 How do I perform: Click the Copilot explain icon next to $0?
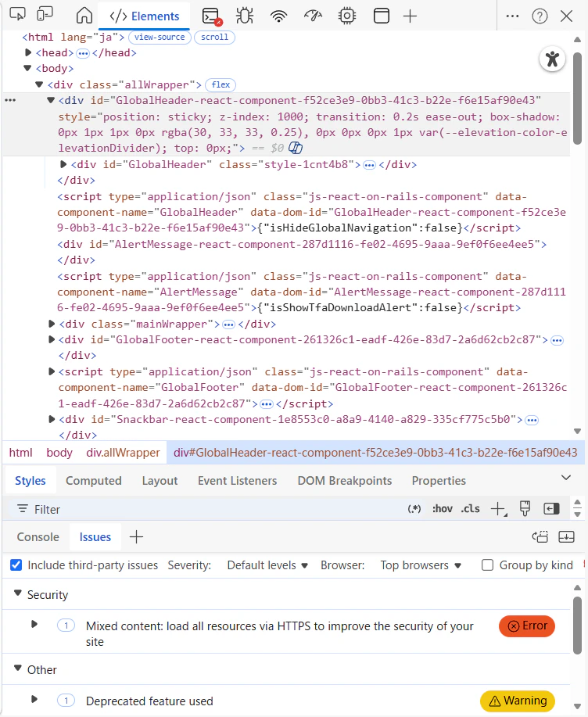pyautogui.click(x=296, y=148)
